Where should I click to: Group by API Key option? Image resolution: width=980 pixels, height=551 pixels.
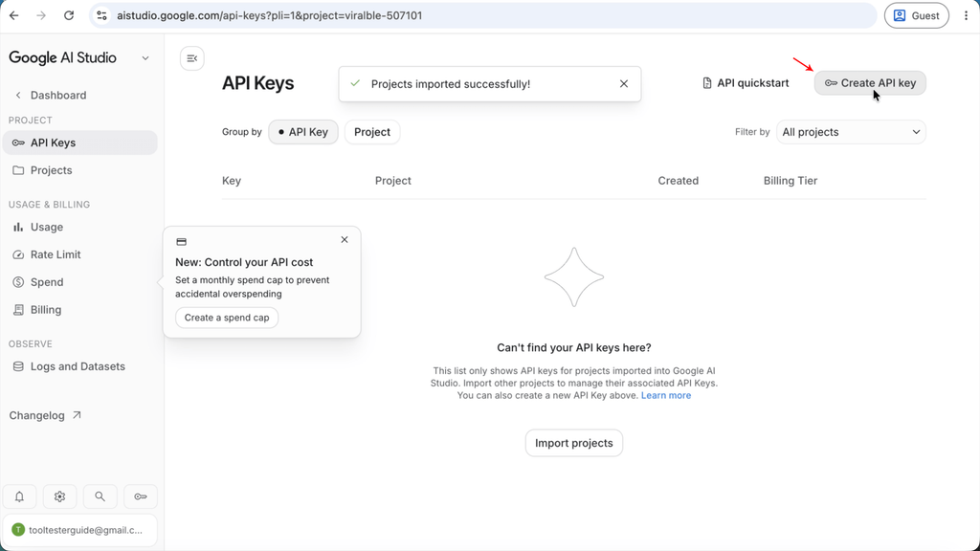(303, 132)
